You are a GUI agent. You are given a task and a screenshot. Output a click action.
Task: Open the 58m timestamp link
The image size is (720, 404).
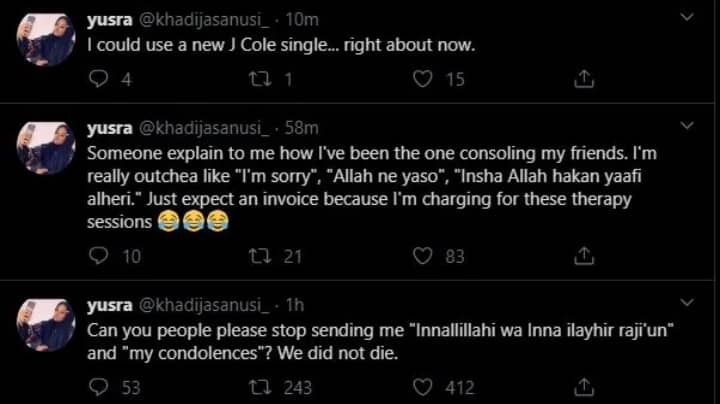coord(302,127)
